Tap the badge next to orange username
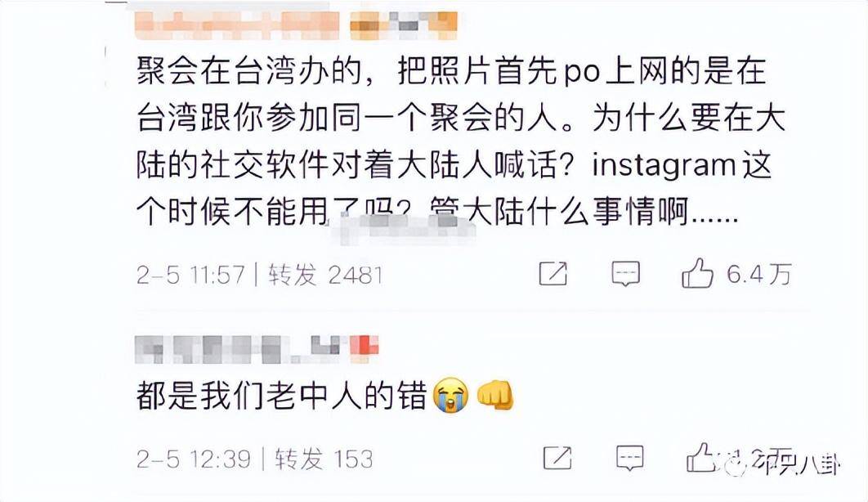The width and height of the screenshot is (868, 502). (x=404, y=25)
